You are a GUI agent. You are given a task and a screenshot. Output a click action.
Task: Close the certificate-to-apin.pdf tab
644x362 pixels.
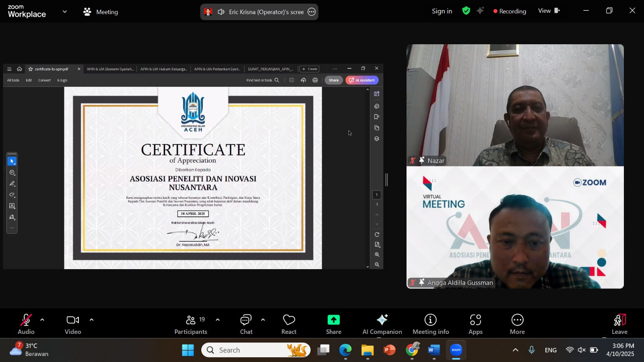pyautogui.click(x=79, y=69)
